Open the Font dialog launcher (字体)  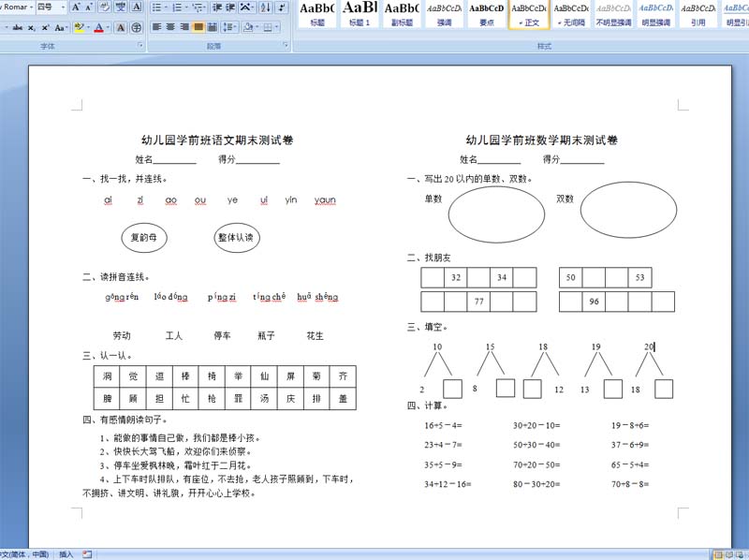point(140,45)
